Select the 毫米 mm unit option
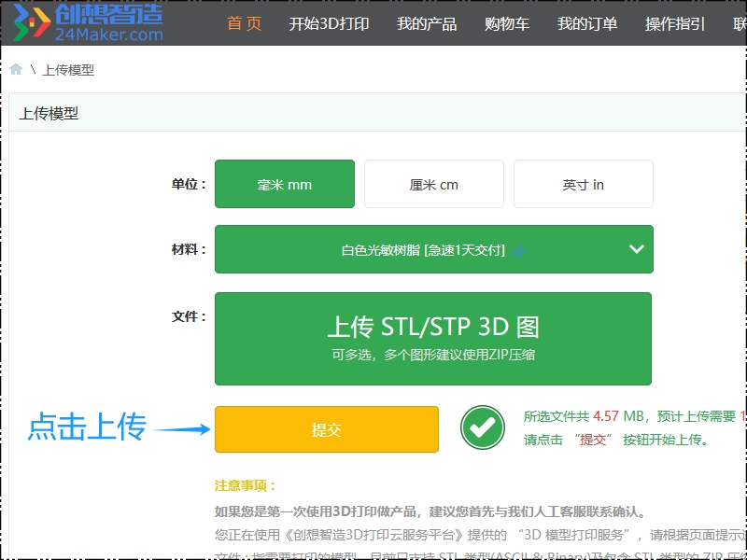This screenshot has width=747, height=560. (x=284, y=184)
